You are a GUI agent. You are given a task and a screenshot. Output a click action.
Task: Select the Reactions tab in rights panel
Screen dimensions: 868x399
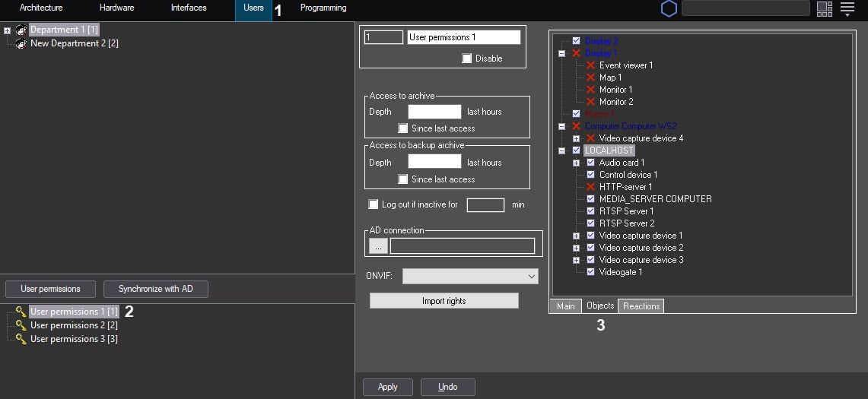click(x=641, y=306)
